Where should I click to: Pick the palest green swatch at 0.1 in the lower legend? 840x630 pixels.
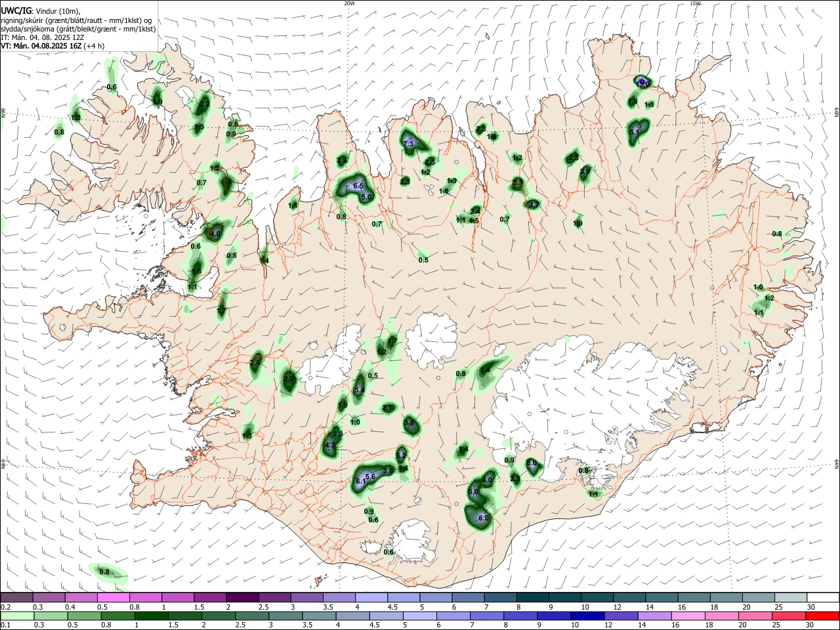[x=16, y=616]
